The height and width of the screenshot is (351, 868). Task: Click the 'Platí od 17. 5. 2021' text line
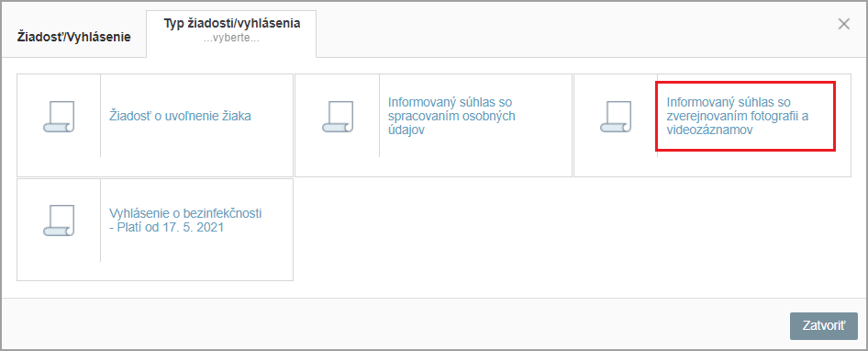click(170, 227)
